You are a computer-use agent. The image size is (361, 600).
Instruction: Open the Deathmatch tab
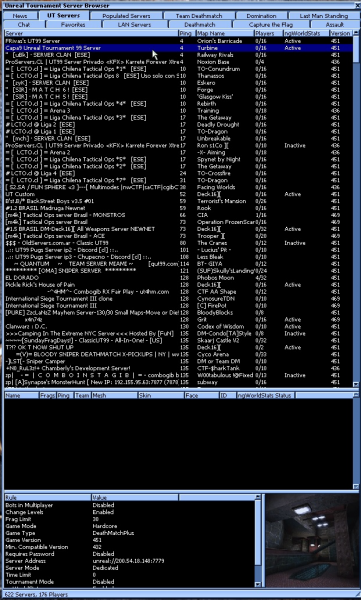click(200, 24)
